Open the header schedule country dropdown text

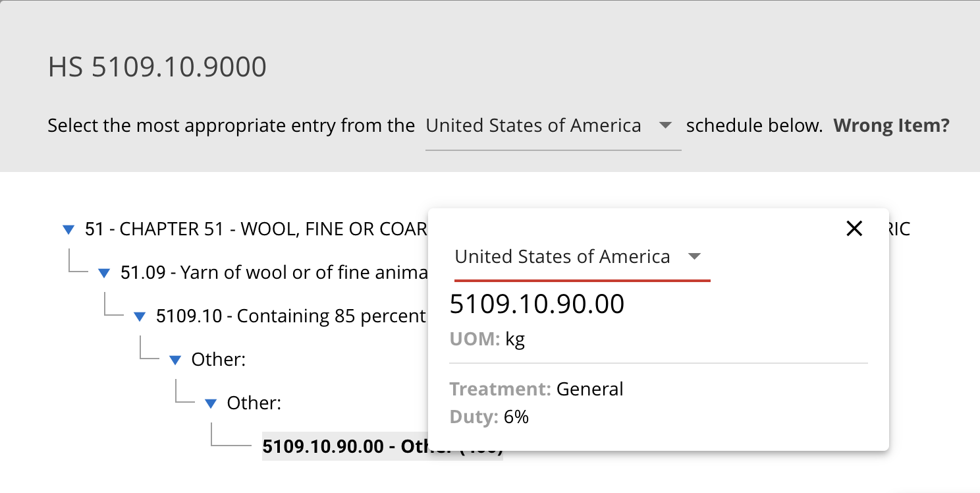[533, 125]
